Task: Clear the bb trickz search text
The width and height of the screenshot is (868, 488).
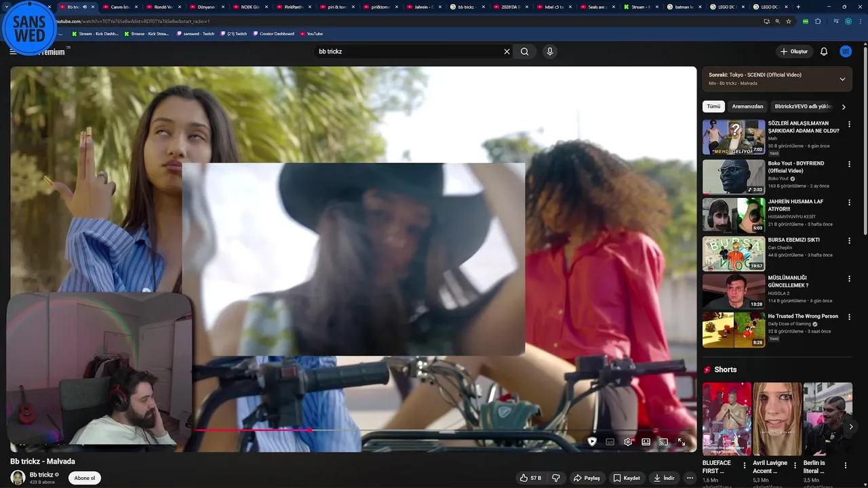Action: pos(507,52)
